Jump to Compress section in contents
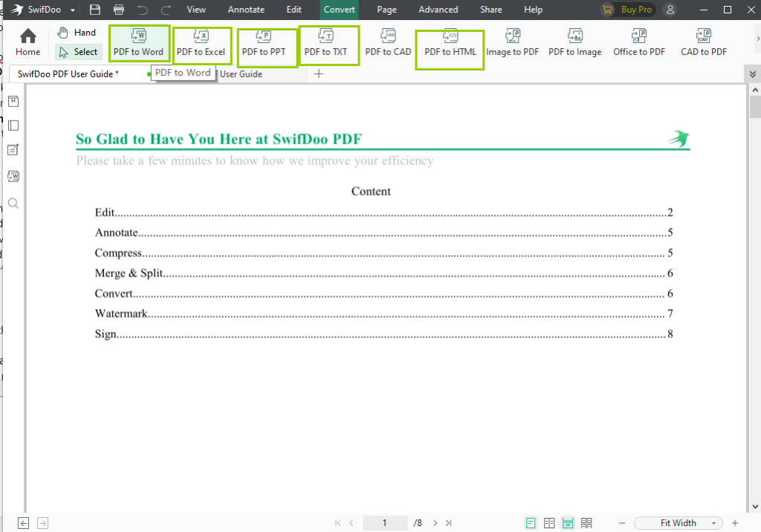Viewport: 761px width, 532px height. pyautogui.click(x=383, y=253)
